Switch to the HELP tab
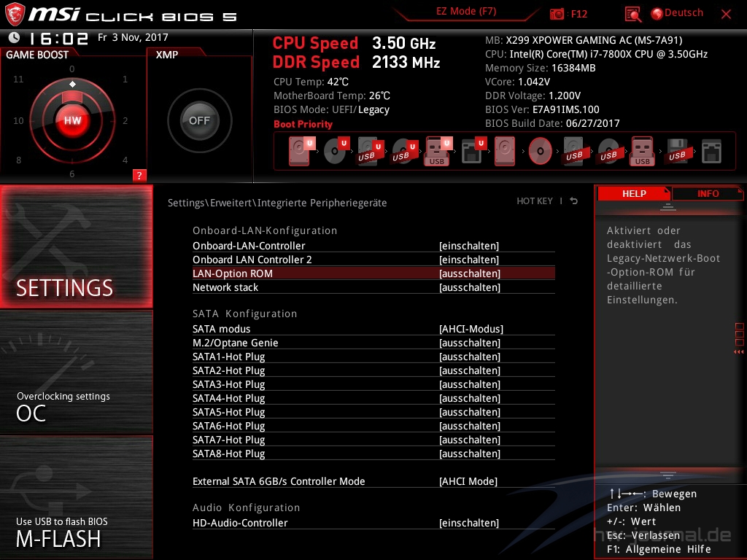Screen dimensions: 747x560 pyautogui.click(x=634, y=193)
